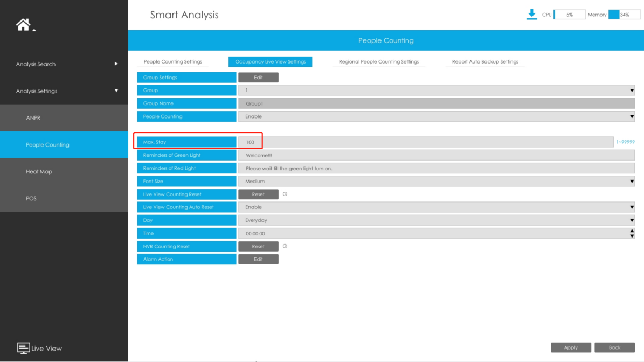The image size is (644, 362).
Task: Select ANPR in the sidebar
Action: pos(64,118)
